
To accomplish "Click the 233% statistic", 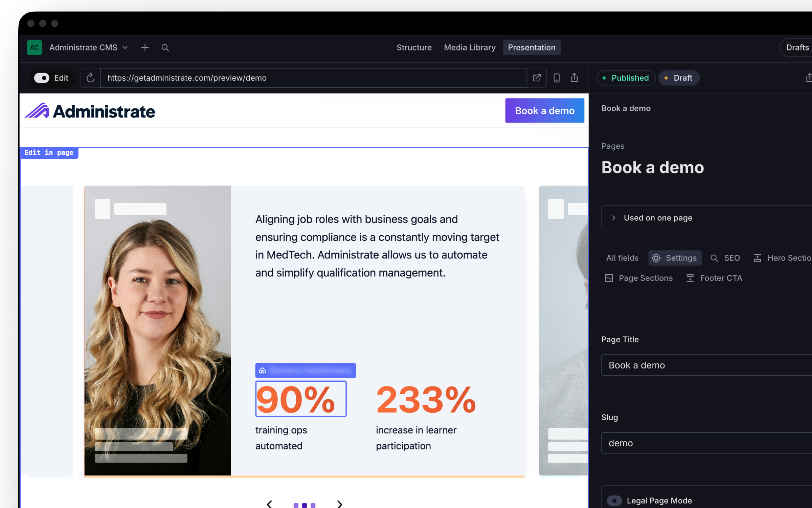I will [x=426, y=400].
